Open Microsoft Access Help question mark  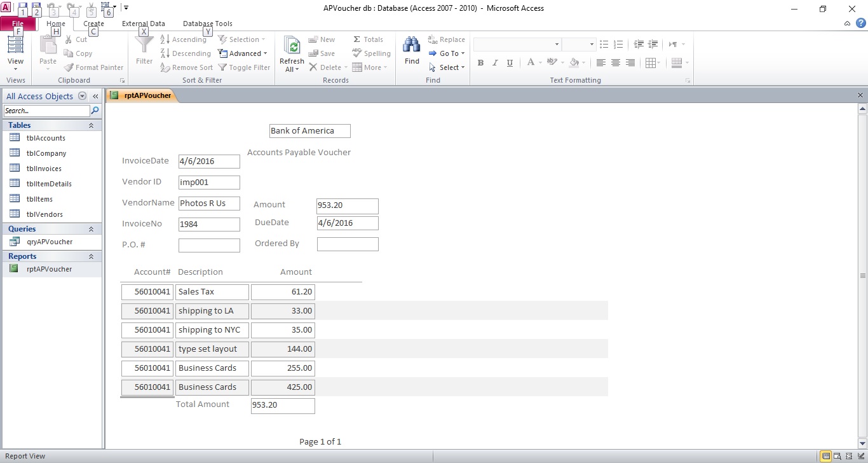[861, 24]
